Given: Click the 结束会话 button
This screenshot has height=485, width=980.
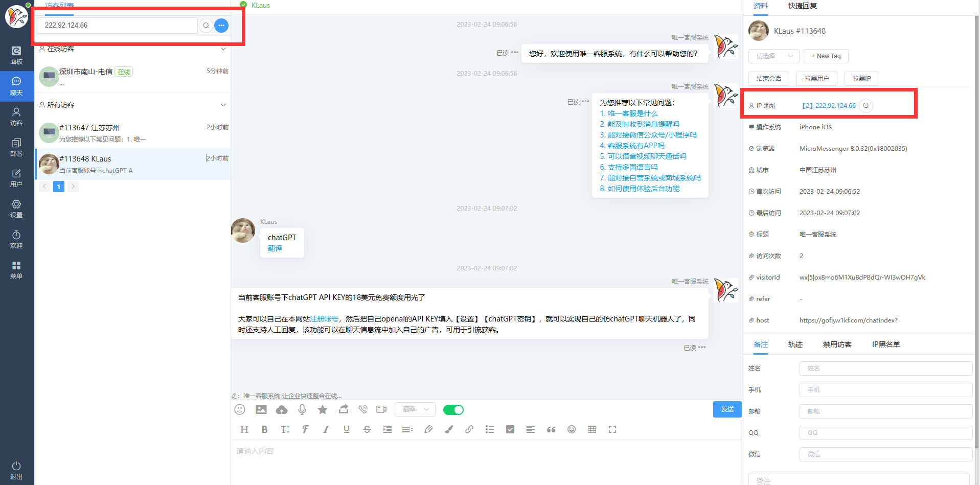Looking at the screenshot, I should [x=769, y=79].
